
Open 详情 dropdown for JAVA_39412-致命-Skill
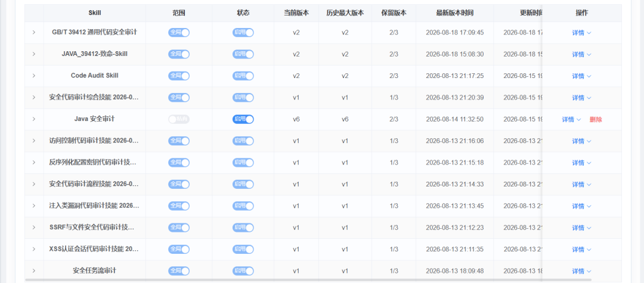point(581,55)
